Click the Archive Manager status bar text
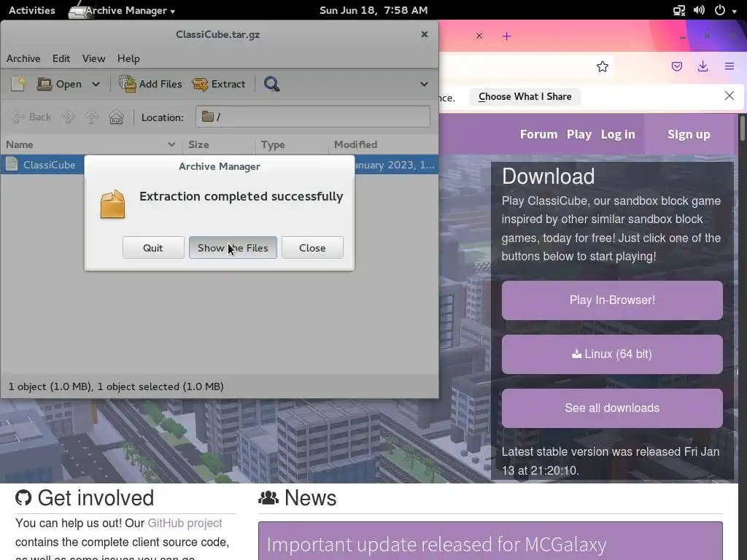This screenshot has height=560, width=747. point(116,386)
